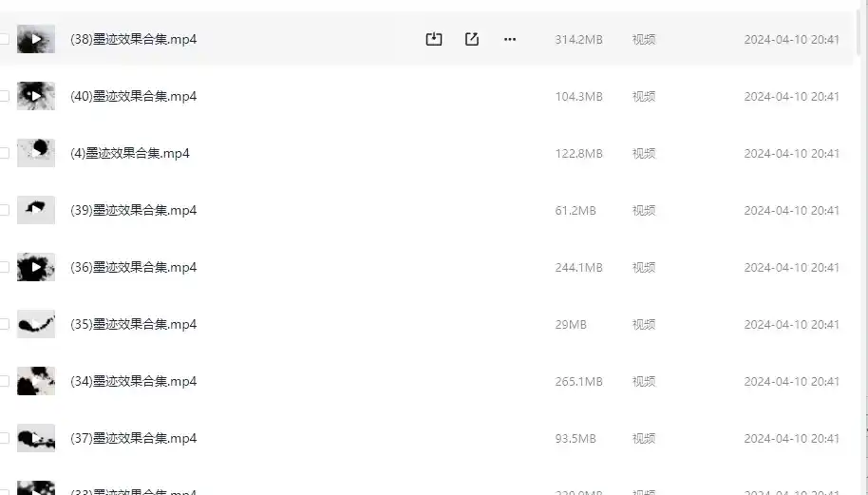Image resolution: width=868 pixels, height=495 pixels.
Task: Play the (37)墨迹效果合集 video thumbnail
Action: point(36,438)
